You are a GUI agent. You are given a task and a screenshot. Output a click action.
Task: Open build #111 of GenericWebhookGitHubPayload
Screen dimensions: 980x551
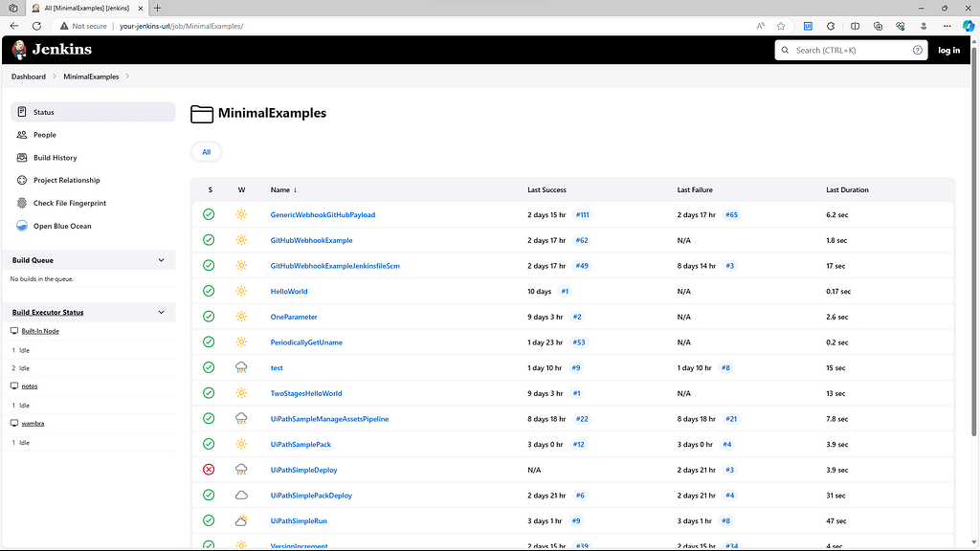tap(582, 214)
